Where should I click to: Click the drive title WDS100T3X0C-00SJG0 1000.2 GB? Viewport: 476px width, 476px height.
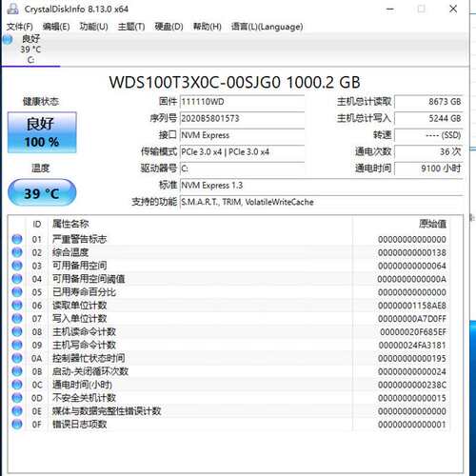(234, 83)
